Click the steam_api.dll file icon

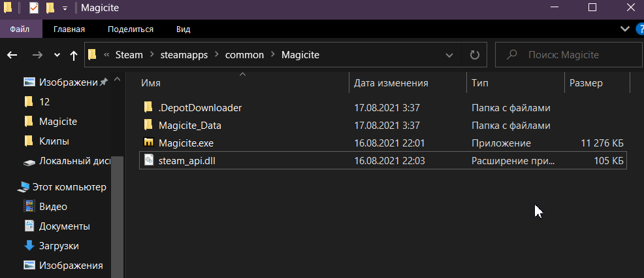[x=148, y=160]
